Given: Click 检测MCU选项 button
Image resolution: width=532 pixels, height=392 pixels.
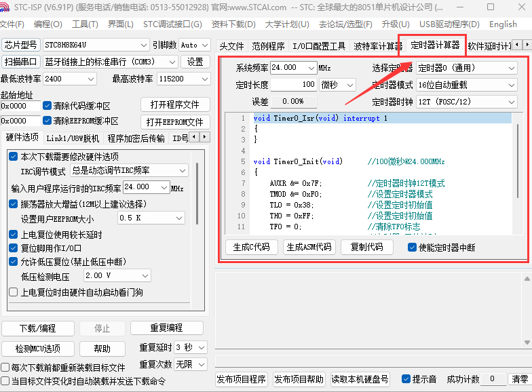Looking at the screenshot, I should (x=38, y=349).
